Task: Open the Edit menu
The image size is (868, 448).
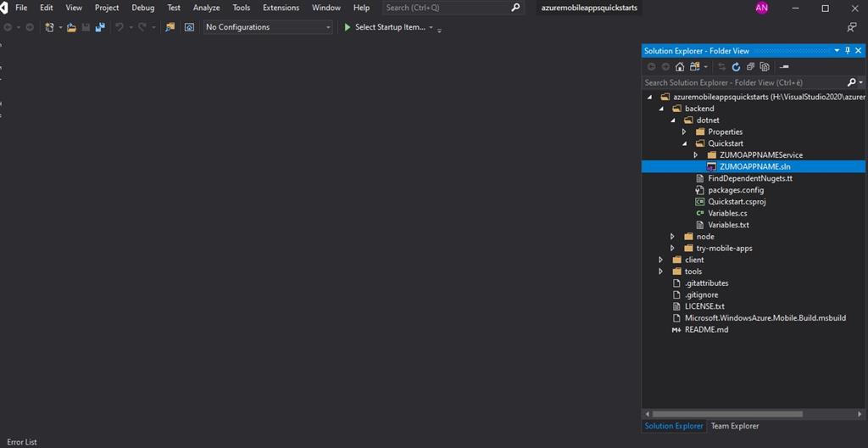Action: click(x=47, y=8)
